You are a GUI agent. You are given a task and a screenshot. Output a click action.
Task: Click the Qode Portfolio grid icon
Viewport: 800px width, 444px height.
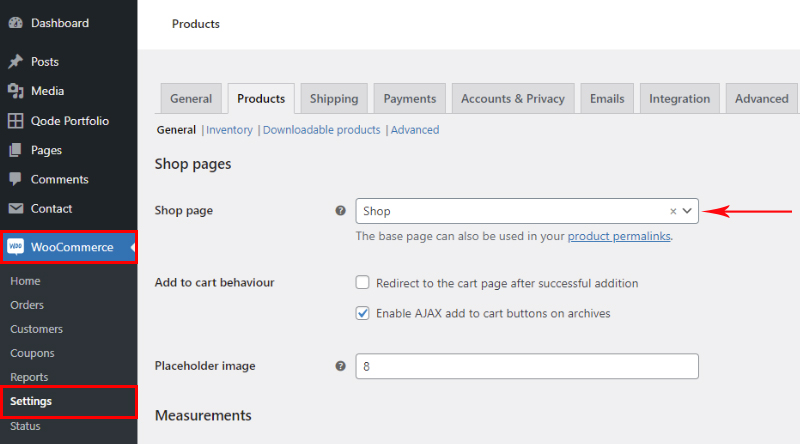click(x=15, y=121)
